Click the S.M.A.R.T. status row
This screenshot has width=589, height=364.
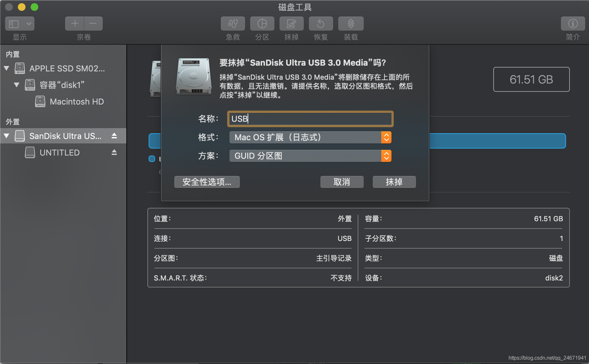point(253,278)
